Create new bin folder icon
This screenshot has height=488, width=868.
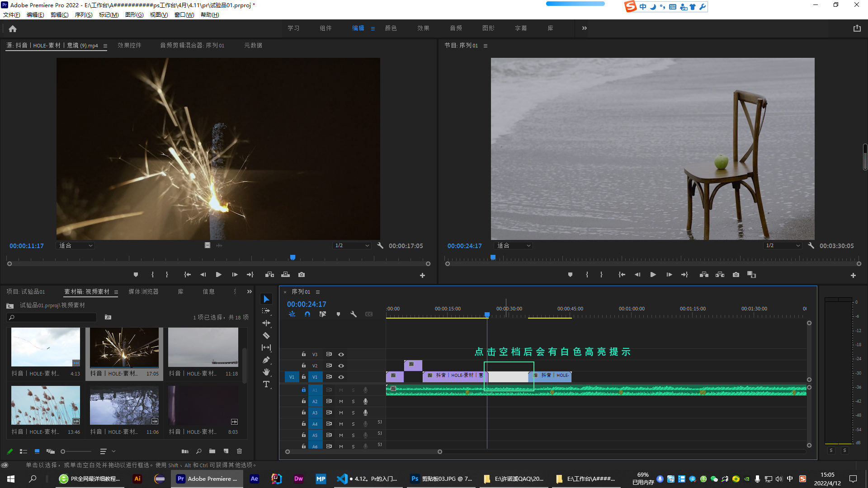pyautogui.click(x=212, y=451)
